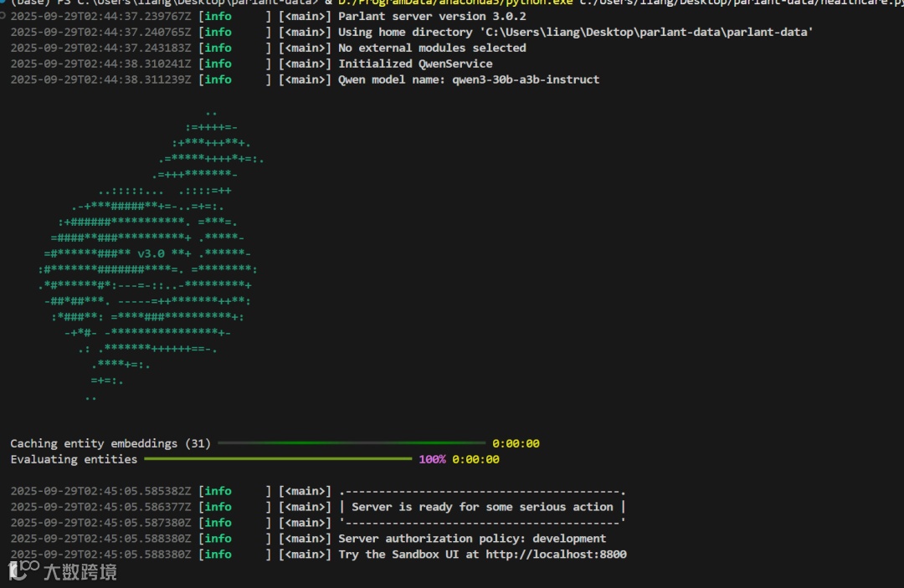Click timestamp 2025-09-29T02:45:05.586377Z
The height and width of the screenshot is (588, 904).
point(101,507)
